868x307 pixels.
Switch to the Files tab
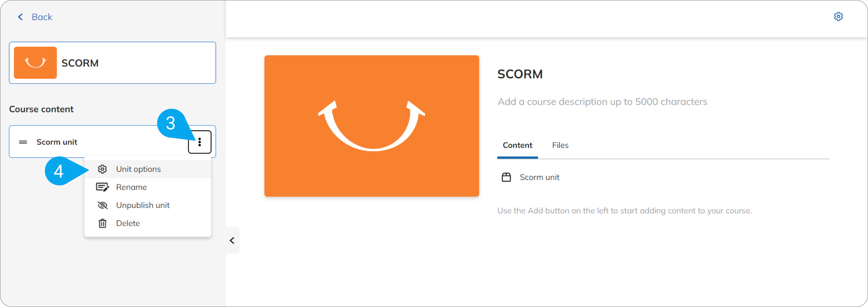coord(560,145)
